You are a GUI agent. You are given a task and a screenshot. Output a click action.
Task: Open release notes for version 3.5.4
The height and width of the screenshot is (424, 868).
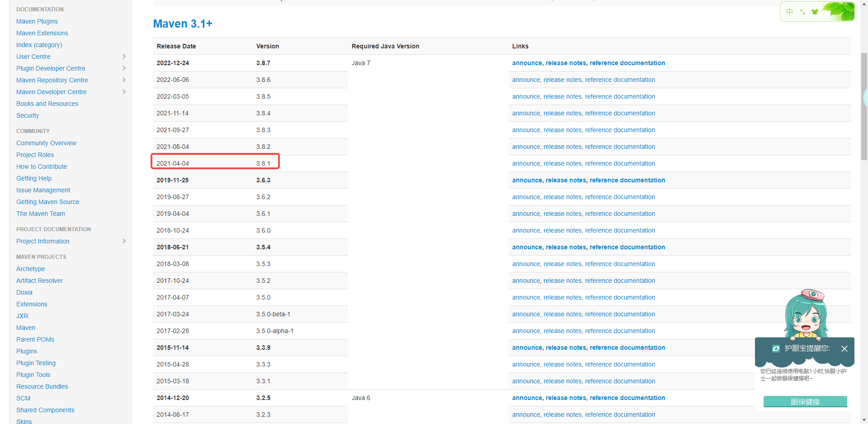point(566,247)
